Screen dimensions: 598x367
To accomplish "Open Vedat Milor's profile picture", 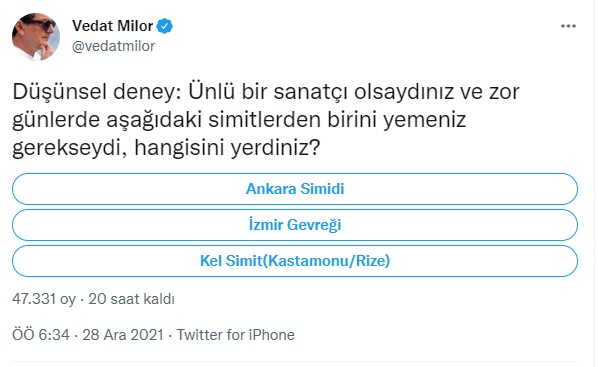I will [x=36, y=37].
